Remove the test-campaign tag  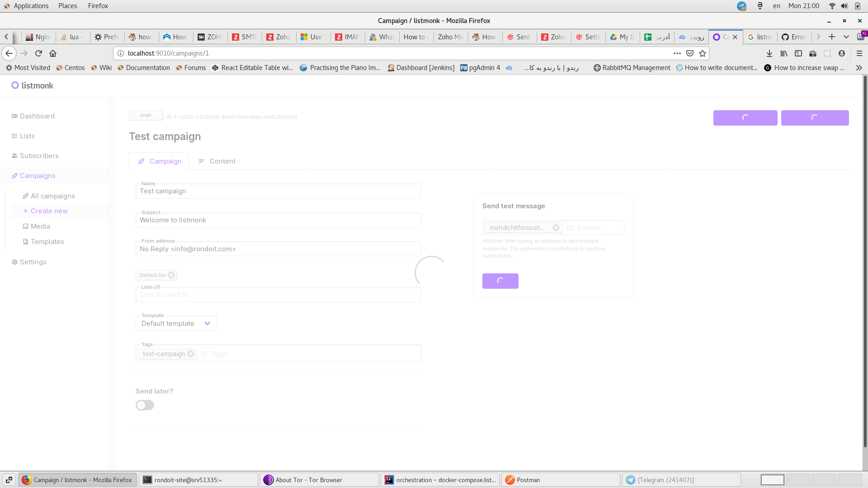click(191, 354)
